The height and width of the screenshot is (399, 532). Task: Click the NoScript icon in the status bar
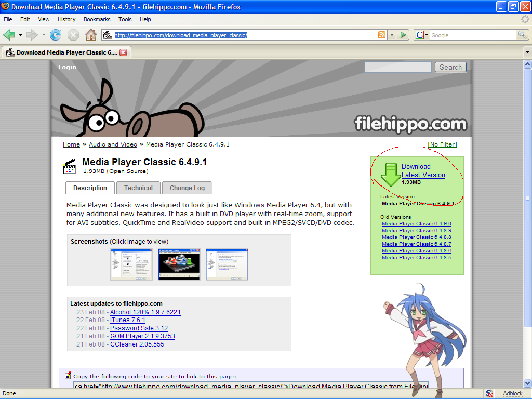point(489,393)
